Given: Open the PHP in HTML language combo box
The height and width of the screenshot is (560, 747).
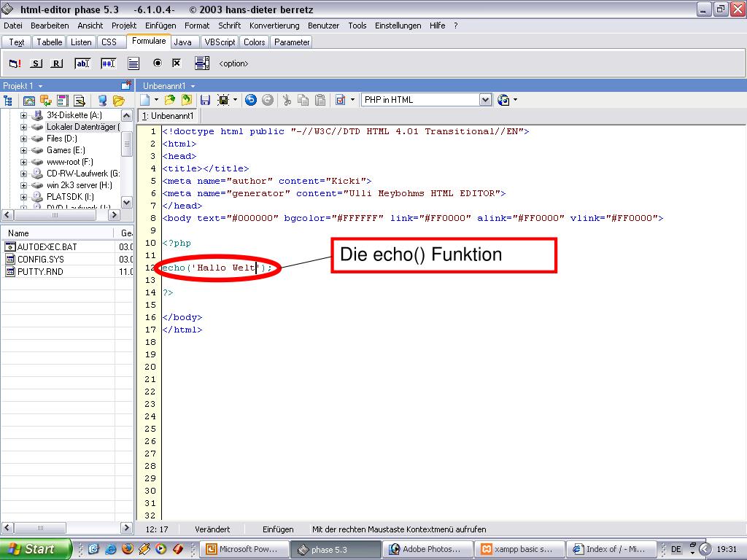Looking at the screenshot, I should [x=426, y=99].
